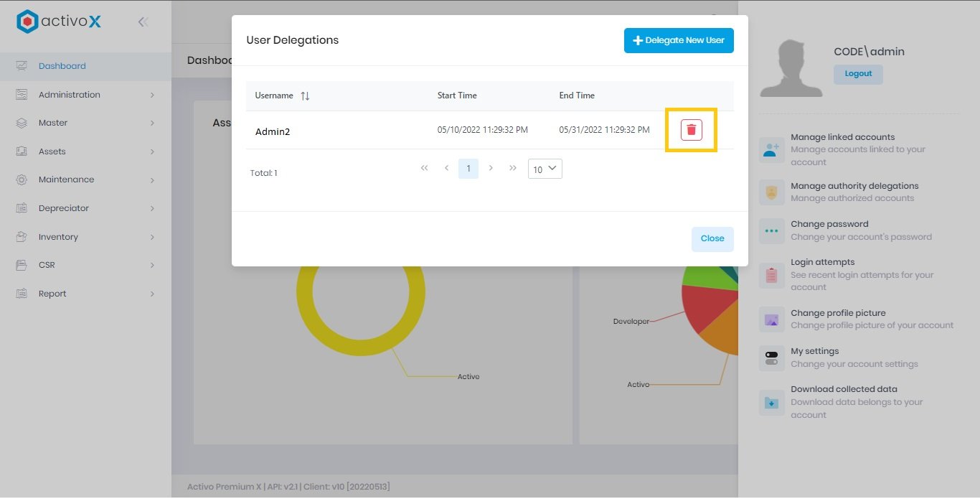Click the Change password dots icon

pos(771,230)
